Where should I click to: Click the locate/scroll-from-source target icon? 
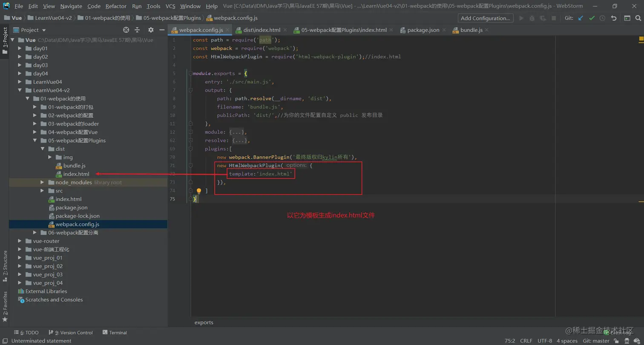[x=126, y=30]
